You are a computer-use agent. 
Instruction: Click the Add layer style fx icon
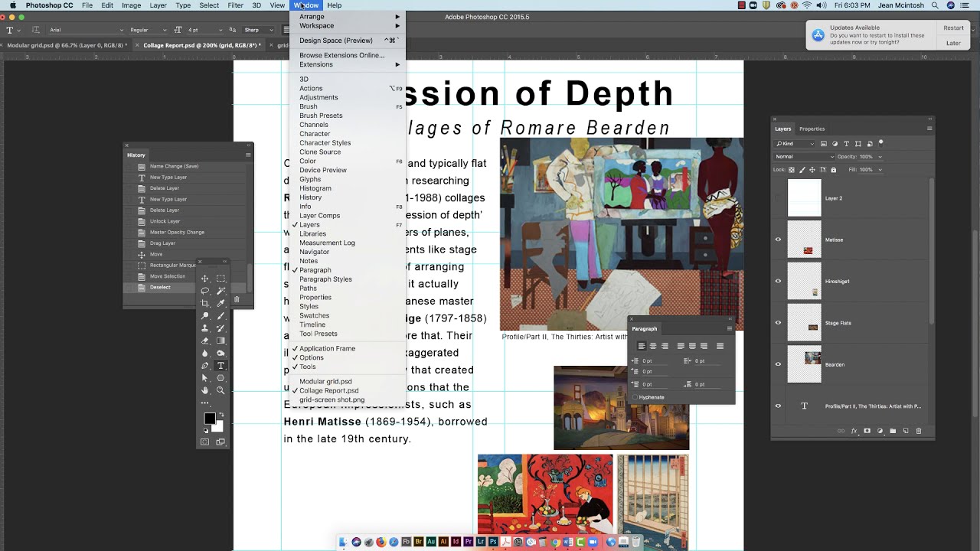click(x=854, y=431)
